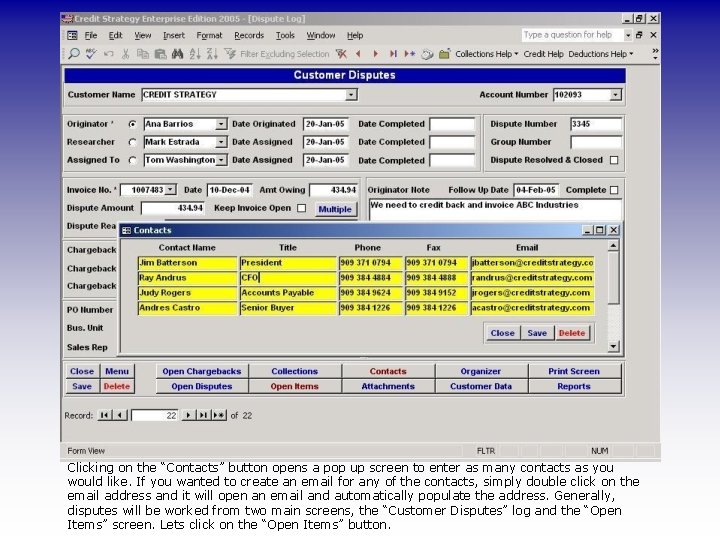Expand toolbar options chevron at far right
Screen dimensions: 720x540
655,54
